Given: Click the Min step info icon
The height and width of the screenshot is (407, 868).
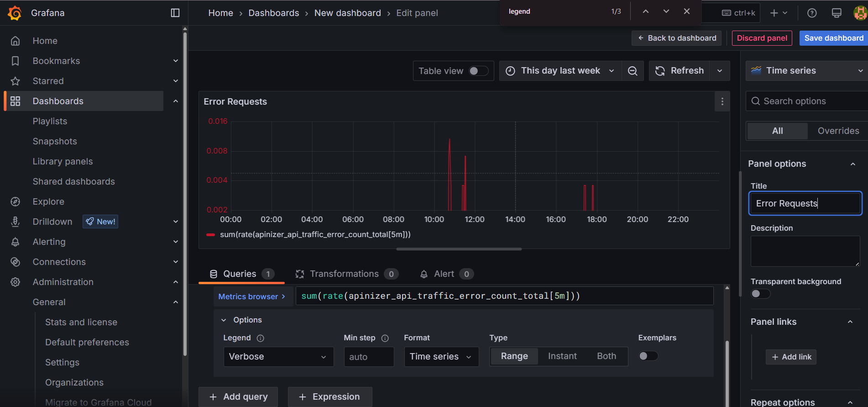Looking at the screenshot, I should pyautogui.click(x=385, y=338).
